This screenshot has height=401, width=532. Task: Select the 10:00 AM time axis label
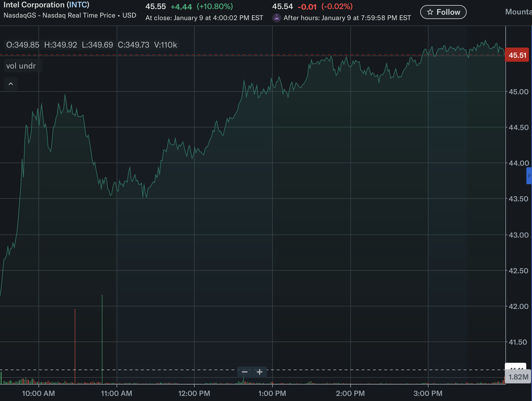point(38,393)
